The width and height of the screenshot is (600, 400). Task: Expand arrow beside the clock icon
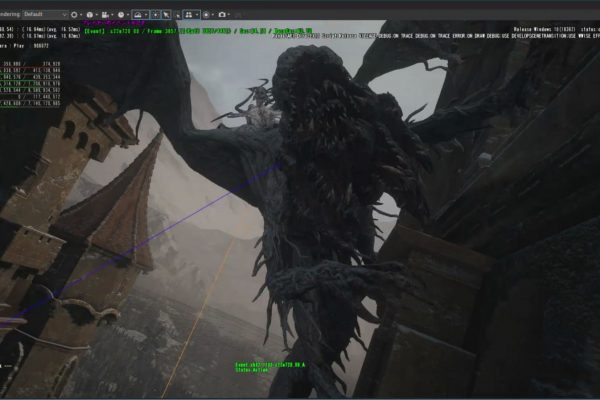pos(128,15)
